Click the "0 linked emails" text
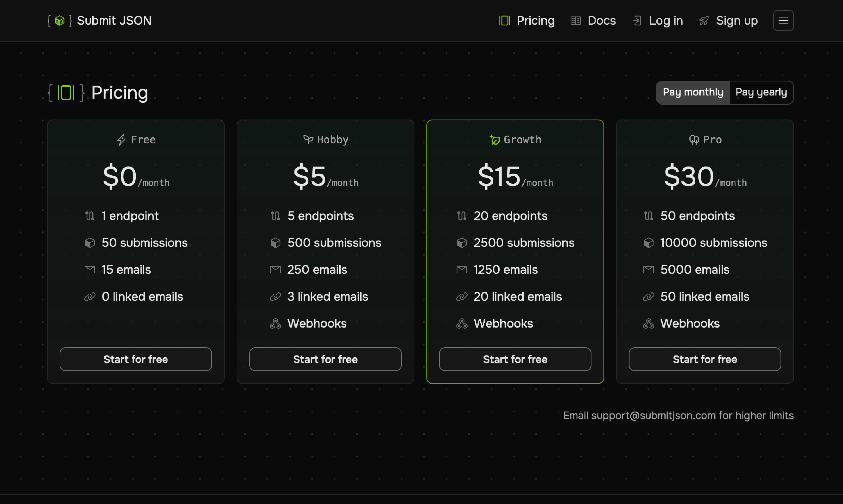Image resolution: width=843 pixels, height=504 pixels. pos(142,296)
